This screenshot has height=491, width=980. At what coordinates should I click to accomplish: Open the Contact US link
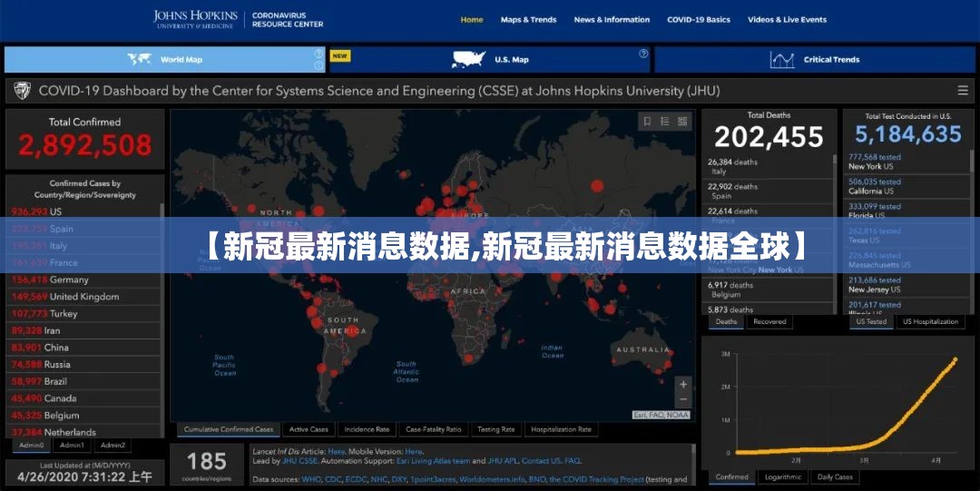tap(541, 461)
